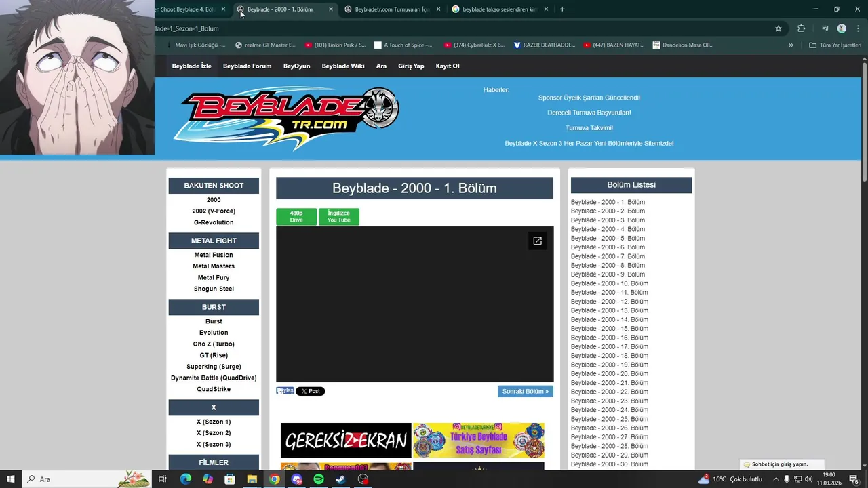Open 'Sponsor Üyelik Şartları Güncellendi!' news

click(x=589, y=98)
